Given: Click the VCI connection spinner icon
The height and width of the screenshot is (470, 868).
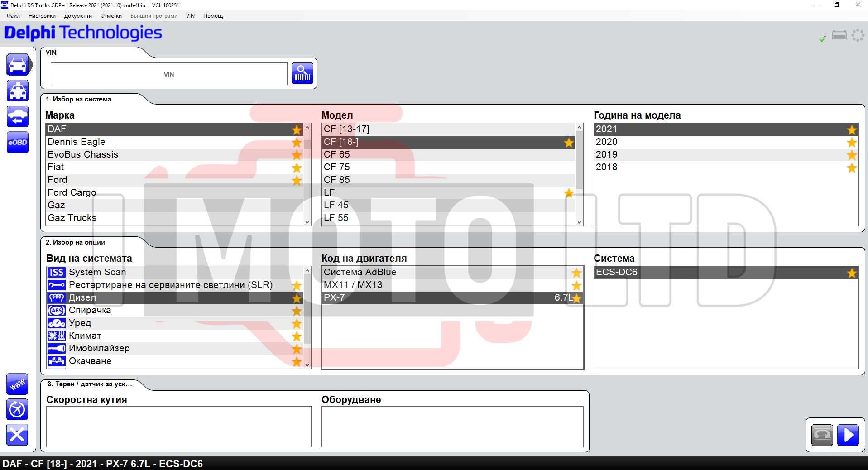Looking at the screenshot, I should click(x=858, y=35).
